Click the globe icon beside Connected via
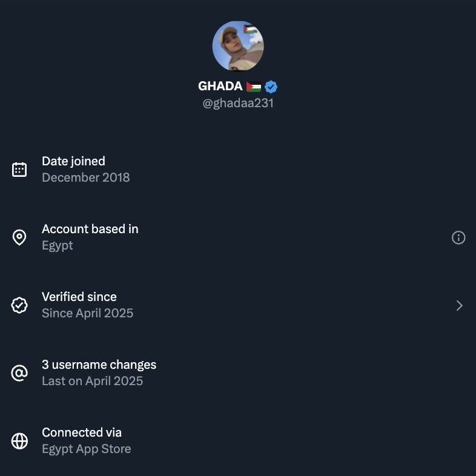This screenshot has width=476, height=476. (x=19, y=441)
